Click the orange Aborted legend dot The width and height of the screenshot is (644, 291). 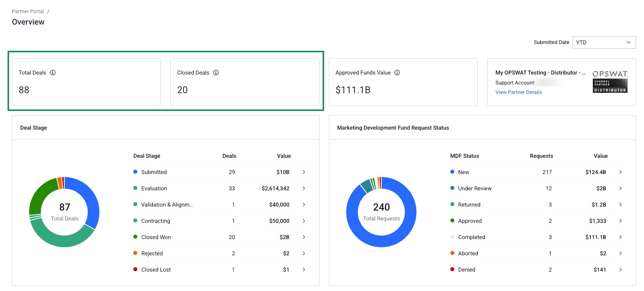point(452,253)
